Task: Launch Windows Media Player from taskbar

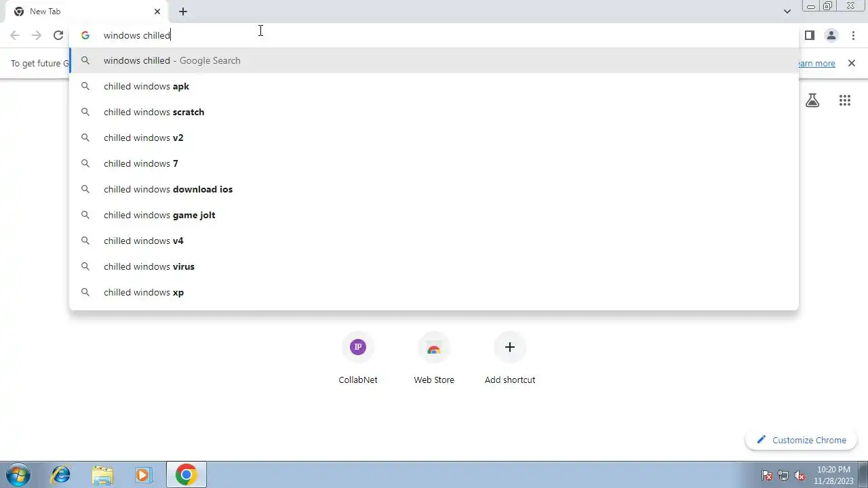Action: click(x=143, y=474)
